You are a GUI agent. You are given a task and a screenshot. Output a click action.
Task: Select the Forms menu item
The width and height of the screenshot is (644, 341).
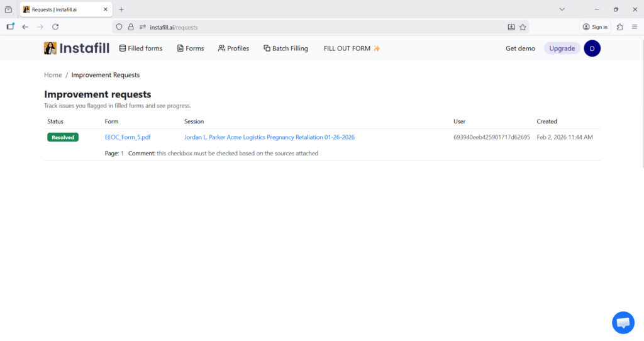coord(191,48)
